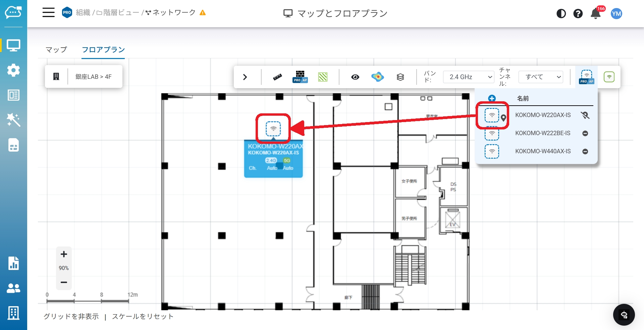Click スケールをリセット link
Screen dimensions: 644x330
[143, 317]
